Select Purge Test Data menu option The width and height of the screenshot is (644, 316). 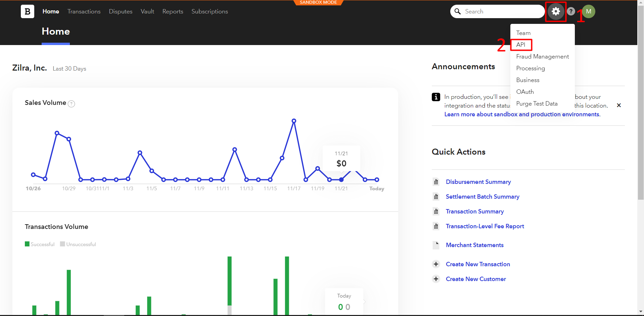(537, 104)
